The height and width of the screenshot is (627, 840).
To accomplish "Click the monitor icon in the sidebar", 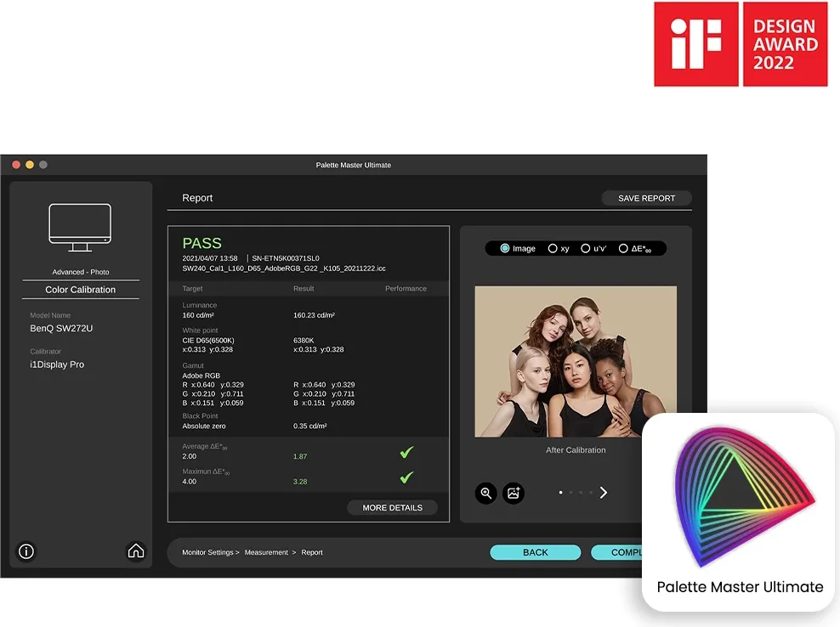I will pos(80,228).
